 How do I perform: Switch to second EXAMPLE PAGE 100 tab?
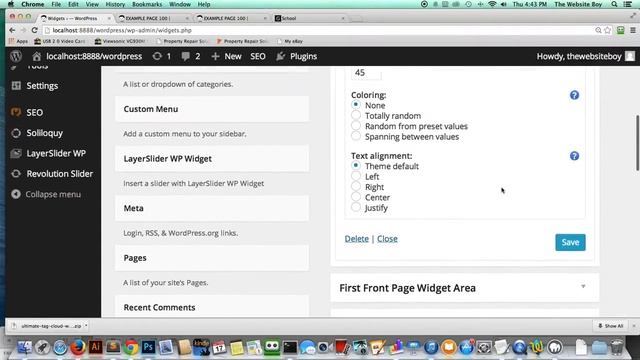point(231,18)
